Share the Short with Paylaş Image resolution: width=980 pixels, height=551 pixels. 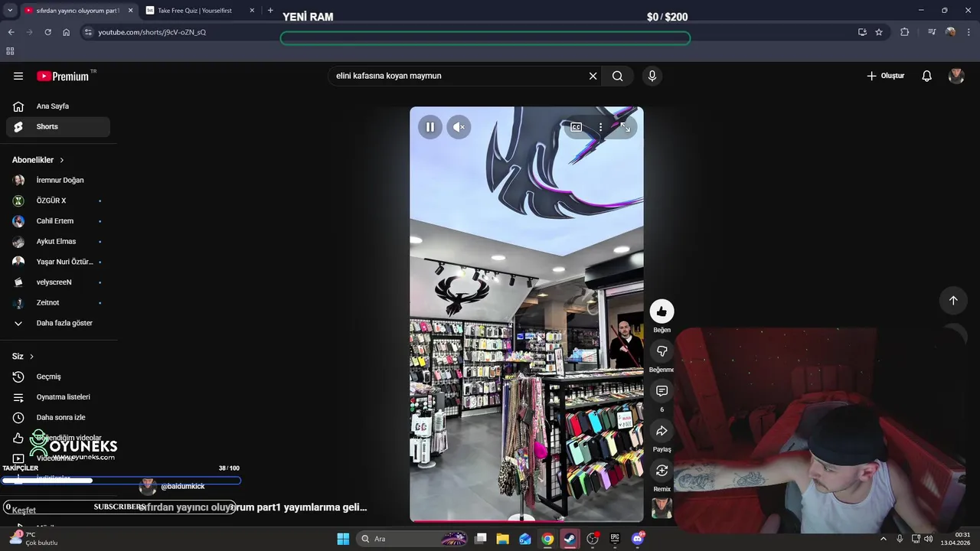[662, 431]
